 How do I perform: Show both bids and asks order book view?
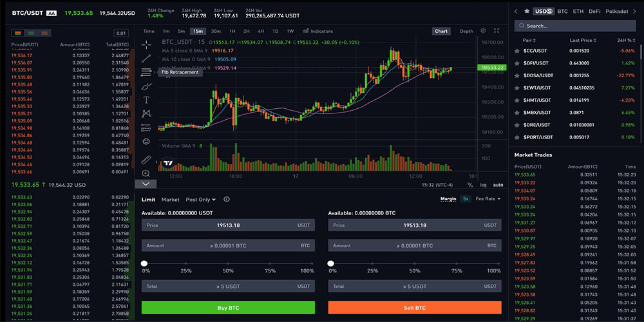[x=17, y=33]
